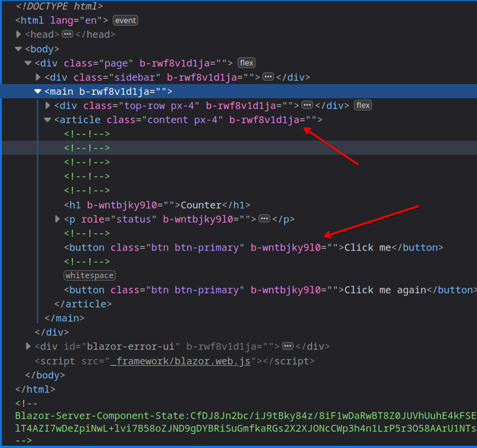Image resolution: width=477 pixels, height=448 pixels.
Task: Collapse the article content node
Action: coord(48,120)
